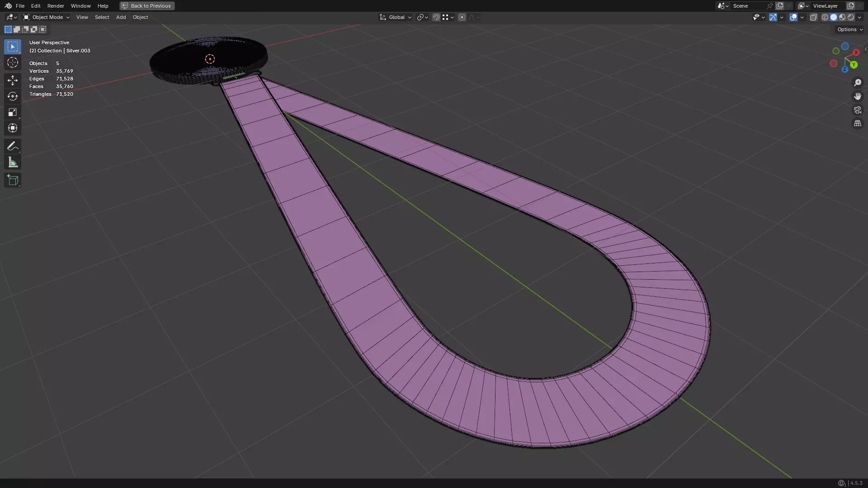Toggle X-ray mode
Viewport: 868px width, 488px height.
(813, 17)
